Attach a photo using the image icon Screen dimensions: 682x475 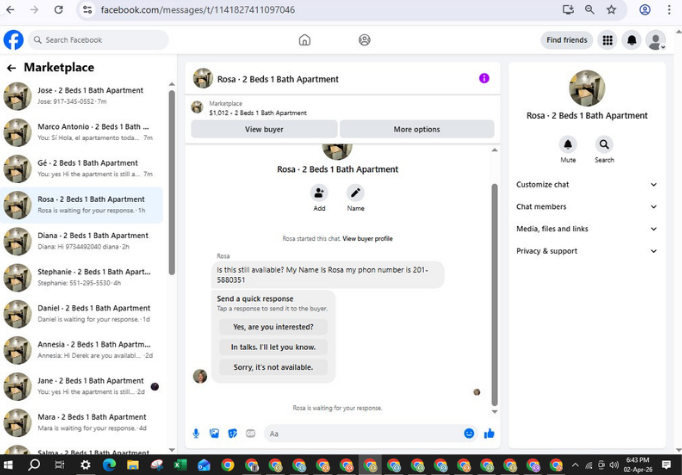pyautogui.click(x=214, y=433)
